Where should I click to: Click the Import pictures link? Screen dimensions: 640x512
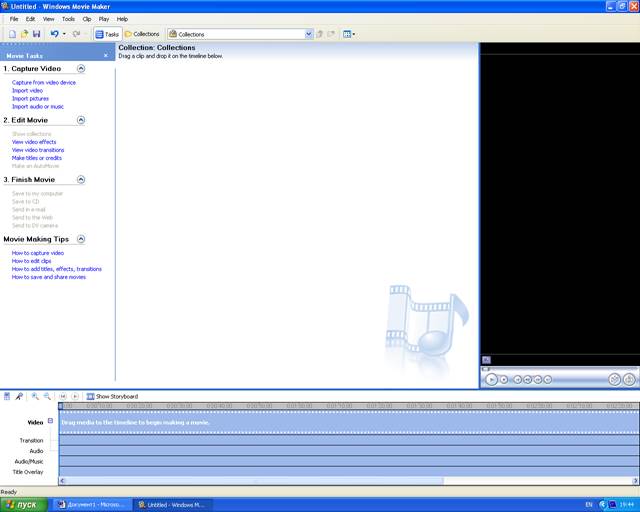click(30, 99)
